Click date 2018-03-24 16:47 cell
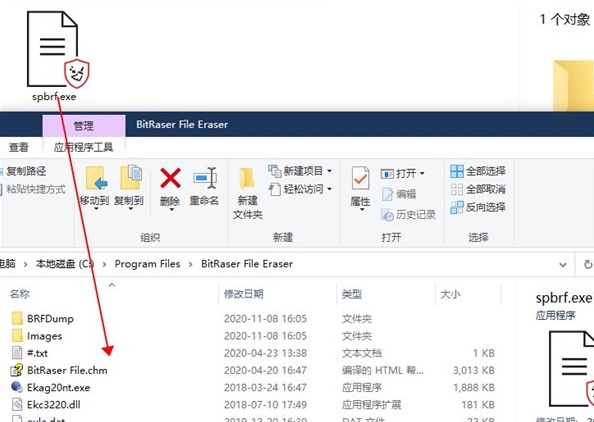This screenshot has height=422, width=594. tap(265, 388)
